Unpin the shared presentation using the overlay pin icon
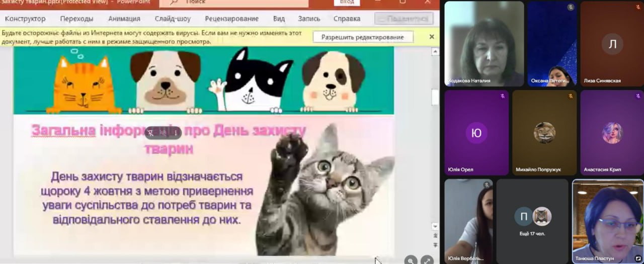The image size is (644, 264). [x=151, y=133]
